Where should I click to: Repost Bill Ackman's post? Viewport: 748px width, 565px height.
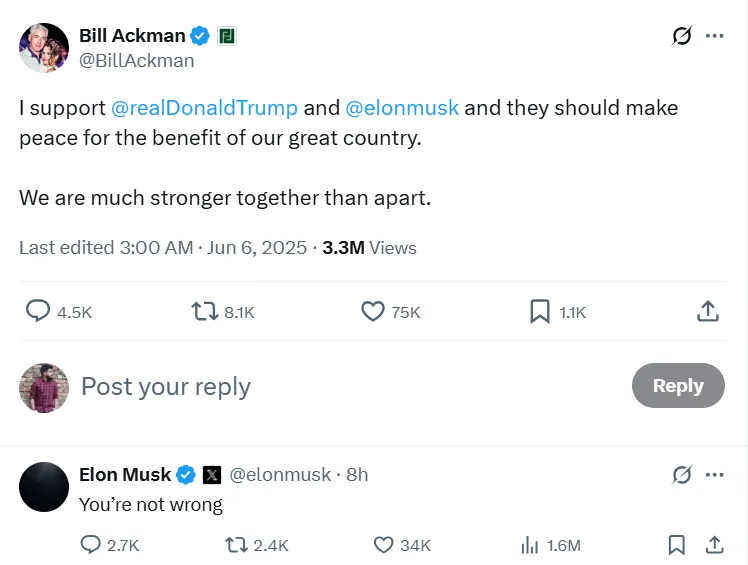click(205, 312)
